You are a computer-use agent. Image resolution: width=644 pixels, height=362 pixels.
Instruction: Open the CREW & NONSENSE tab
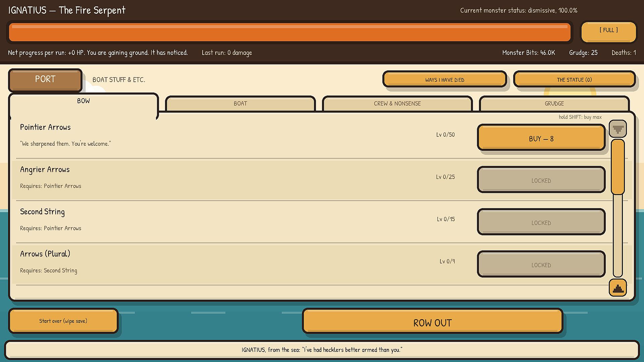pos(397,104)
